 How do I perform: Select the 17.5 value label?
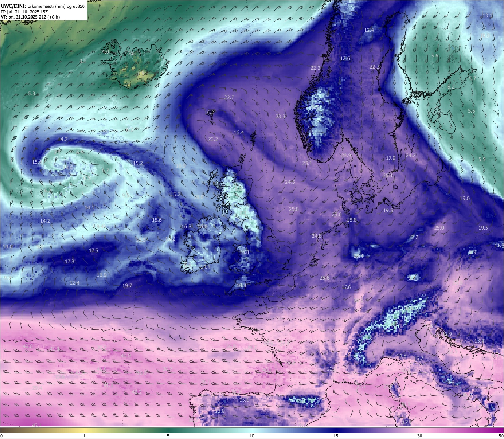tap(93, 251)
